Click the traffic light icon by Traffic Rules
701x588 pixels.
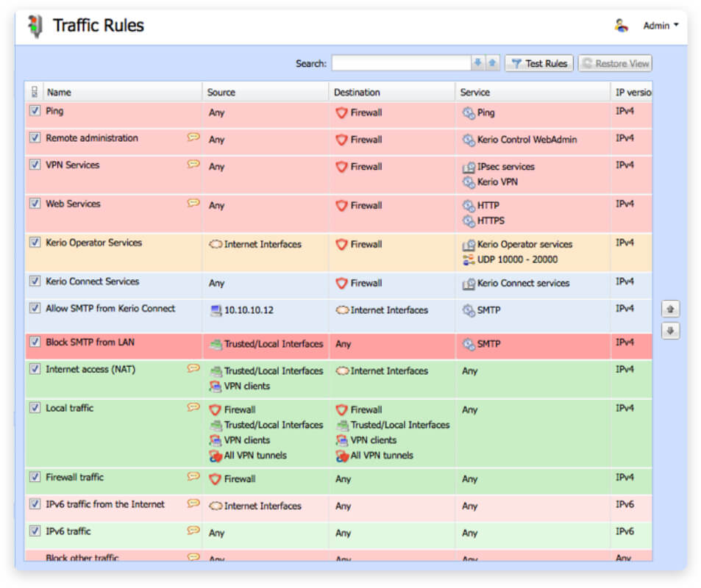point(35,26)
